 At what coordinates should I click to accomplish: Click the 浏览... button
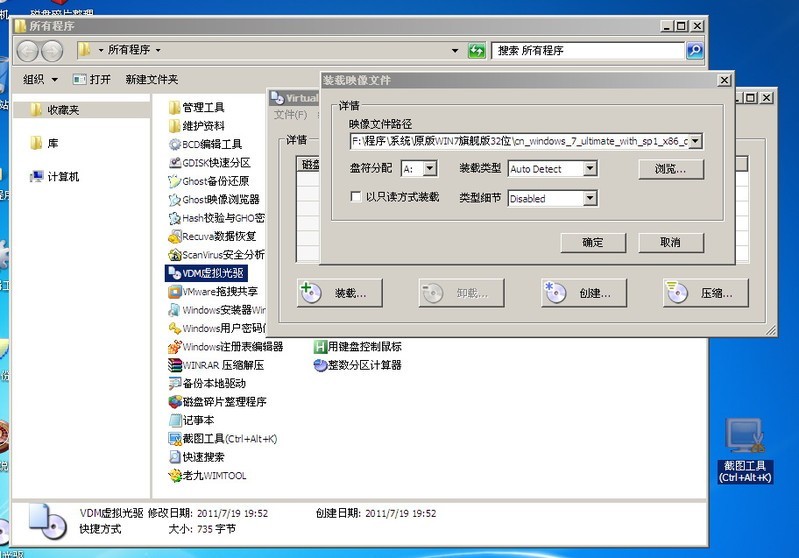coord(671,169)
